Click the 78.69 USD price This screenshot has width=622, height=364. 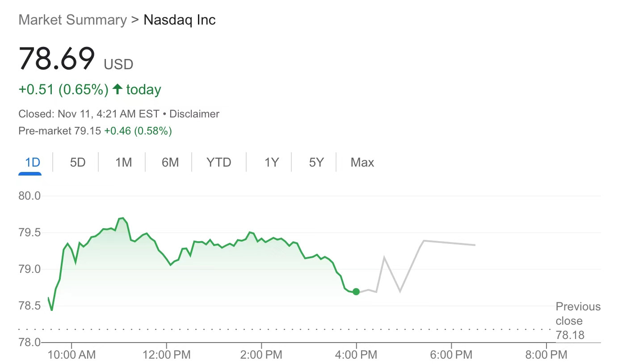[x=76, y=59]
